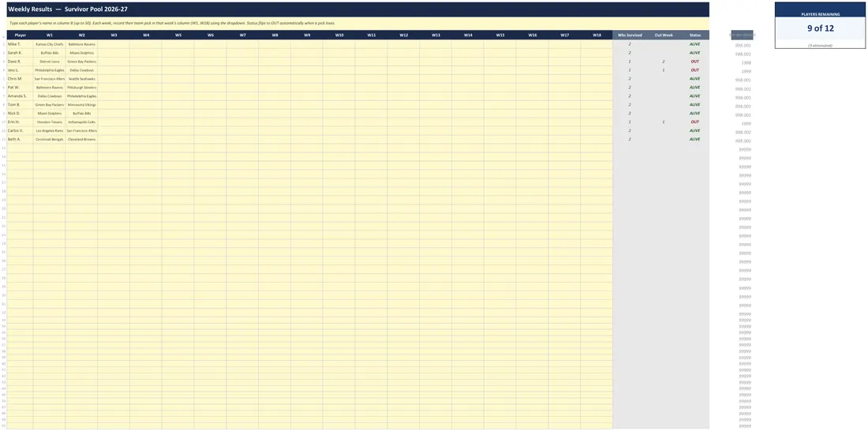Click the OUT status in Dave R.'s row
This screenshot has height=431, width=868.
694,62
